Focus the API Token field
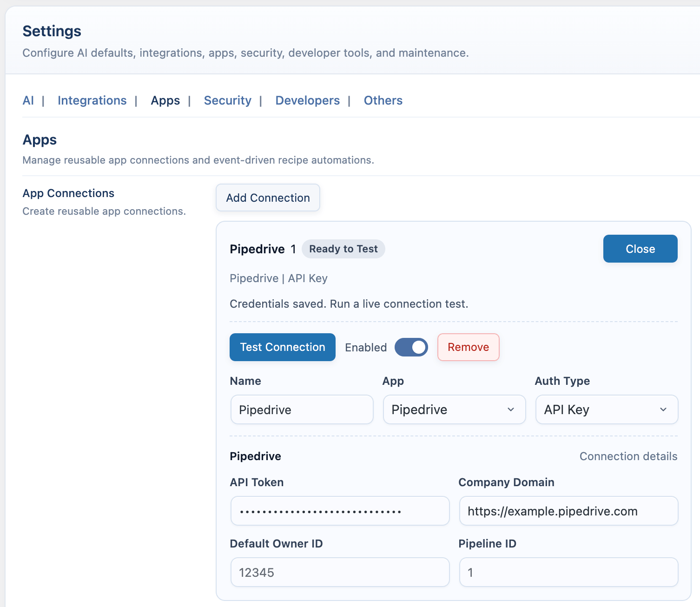 point(340,511)
